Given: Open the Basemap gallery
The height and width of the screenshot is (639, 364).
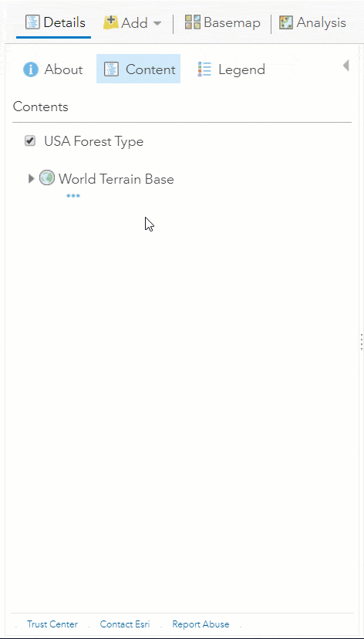Looking at the screenshot, I should click(222, 22).
